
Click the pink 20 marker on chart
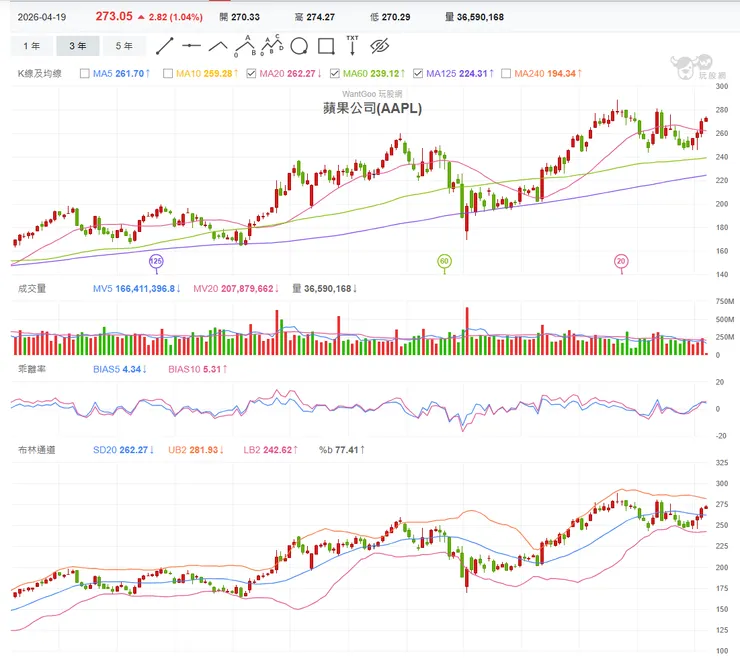point(621,261)
